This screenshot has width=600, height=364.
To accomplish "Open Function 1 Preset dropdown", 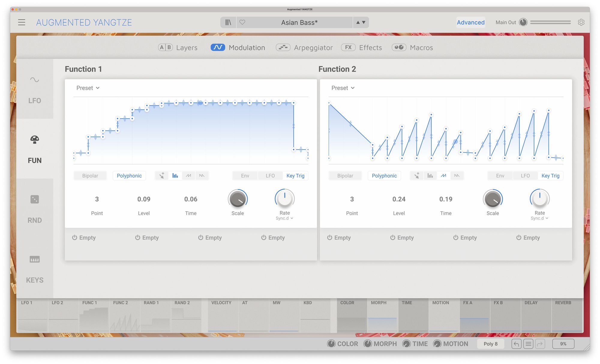I will [88, 88].
